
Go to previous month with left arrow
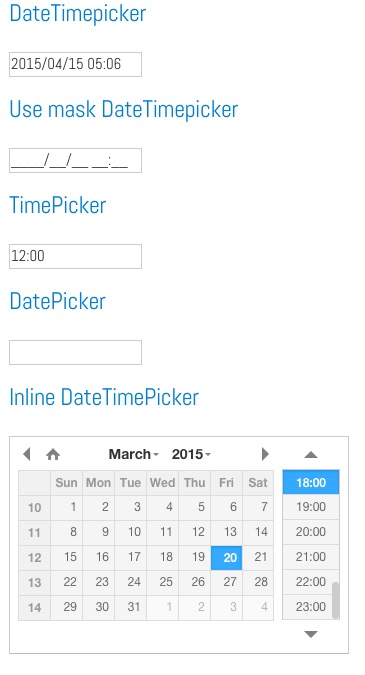[x=27, y=454]
